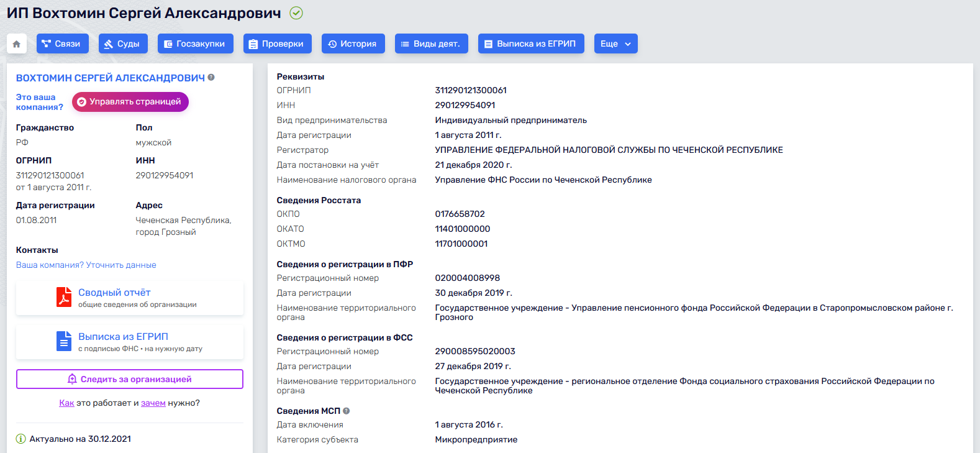
Task: Click address 'Чеченская Республика, город Грозный'
Action: (x=183, y=226)
